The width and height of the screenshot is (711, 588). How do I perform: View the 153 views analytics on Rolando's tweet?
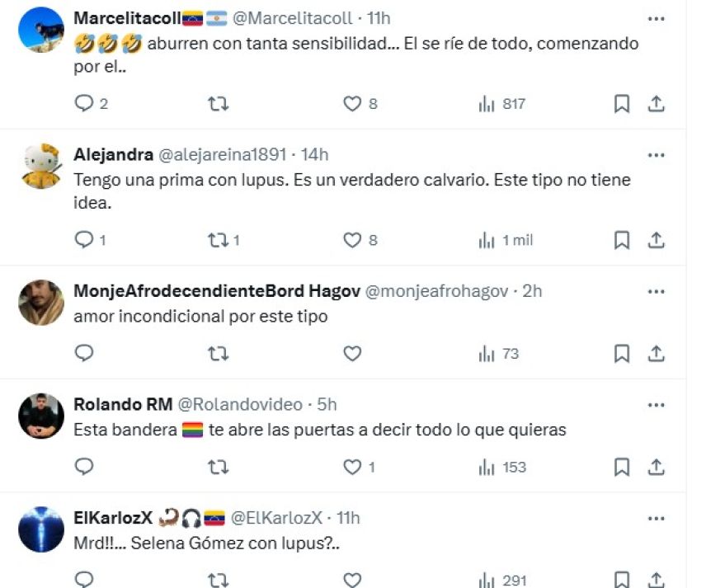(x=502, y=467)
